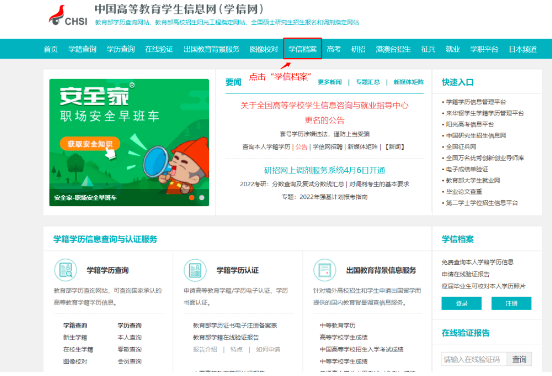Click the 出国教育背景信息服务 card heading
Screen dimensions: 552x376
pyautogui.click(x=381, y=270)
